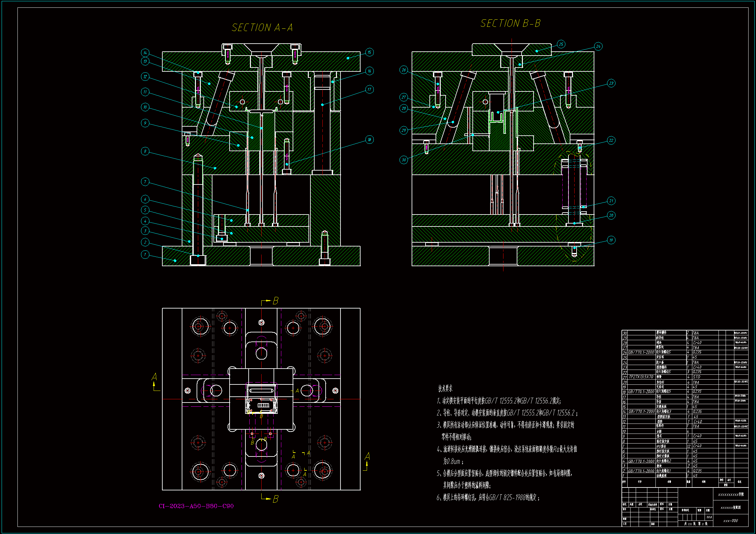
Task: Click part balloon number 15
Action: coord(370,52)
